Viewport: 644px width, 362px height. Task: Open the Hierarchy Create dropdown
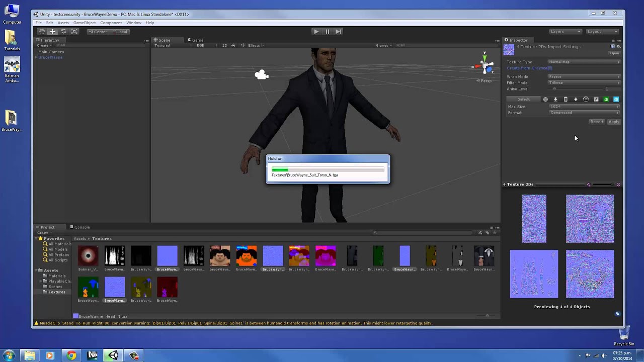(43, 45)
